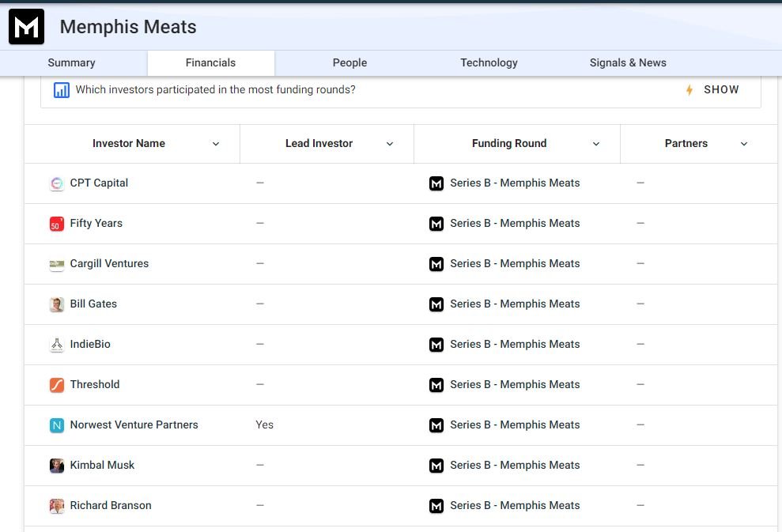This screenshot has width=782, height=532.
Task: Expand the Partners column dropdown arrow
Action: click(x=744, y=144)
